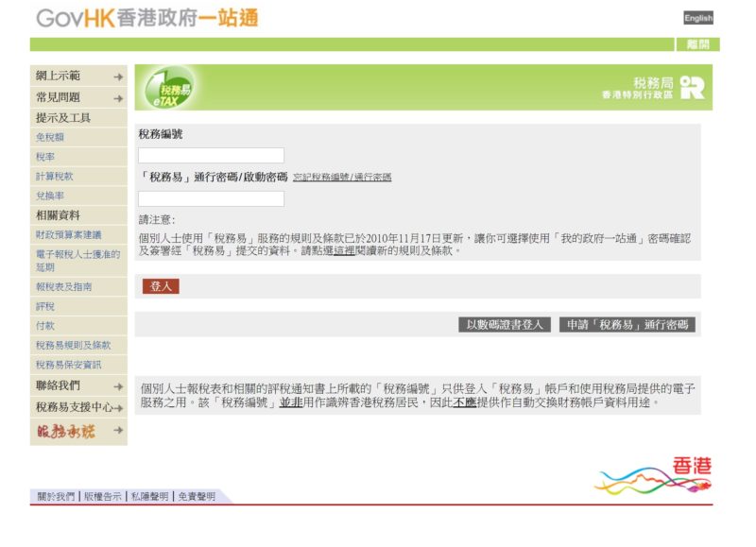The width and height of the screenshot is (756, 547).
Task: Click the GovHK 香港政府一站通 logo
Action: pos(146,18)
